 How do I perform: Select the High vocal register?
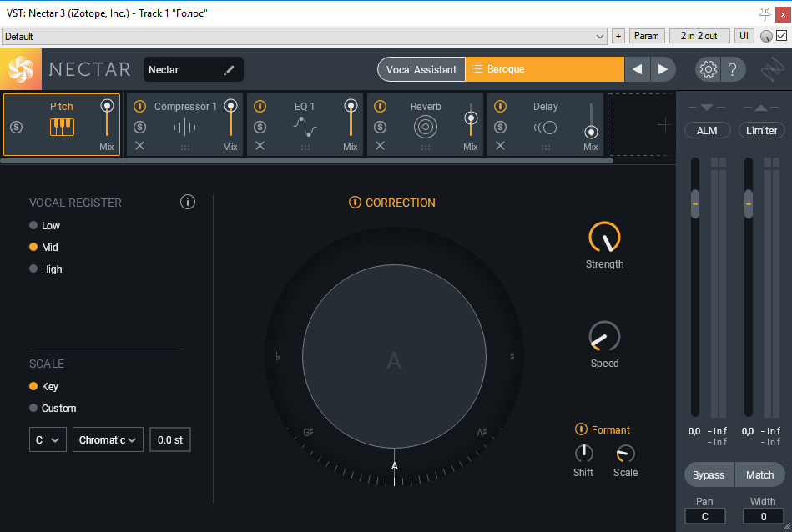point(33,269)
